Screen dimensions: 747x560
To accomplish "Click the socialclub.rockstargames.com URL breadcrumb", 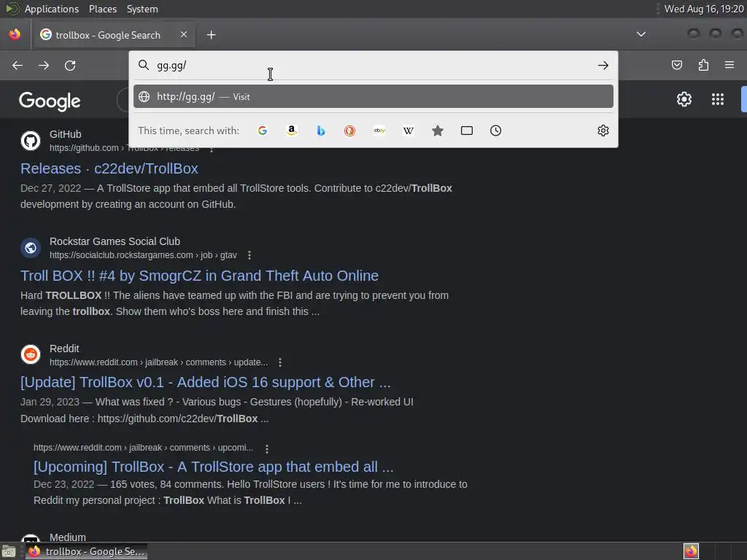I will [143, 255].
